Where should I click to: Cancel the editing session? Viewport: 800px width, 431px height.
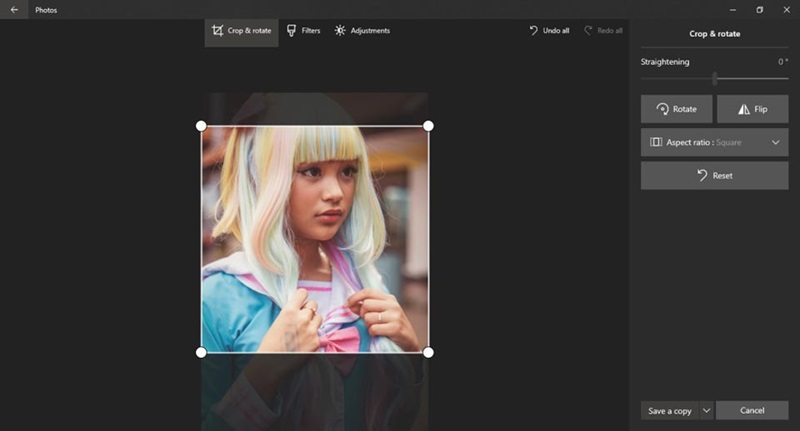coord(753,410)
